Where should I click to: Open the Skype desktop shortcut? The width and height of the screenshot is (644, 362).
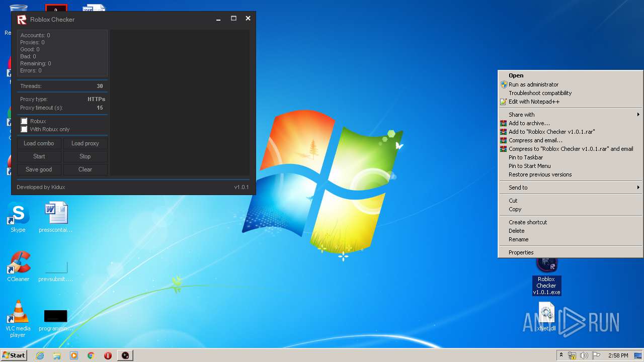tap(18, 217)
